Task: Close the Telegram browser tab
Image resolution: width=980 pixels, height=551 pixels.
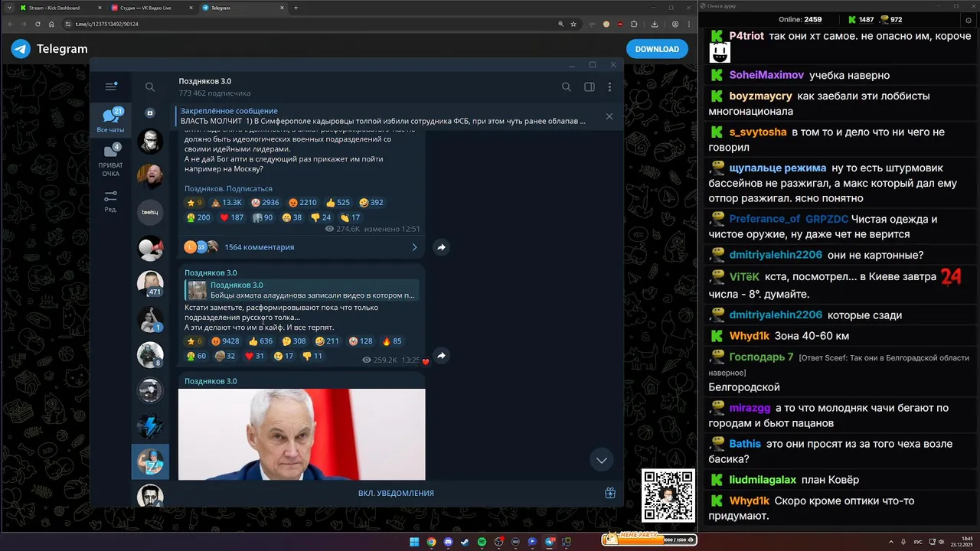Action: click(x=281, y=8)
